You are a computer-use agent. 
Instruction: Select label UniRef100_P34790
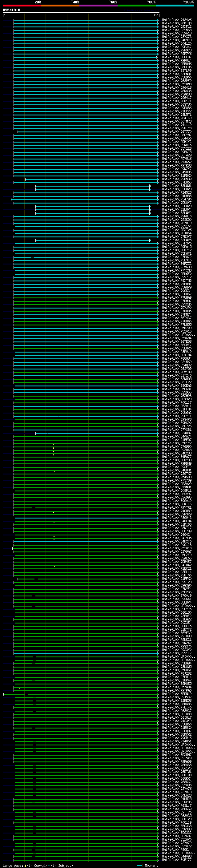177,200
